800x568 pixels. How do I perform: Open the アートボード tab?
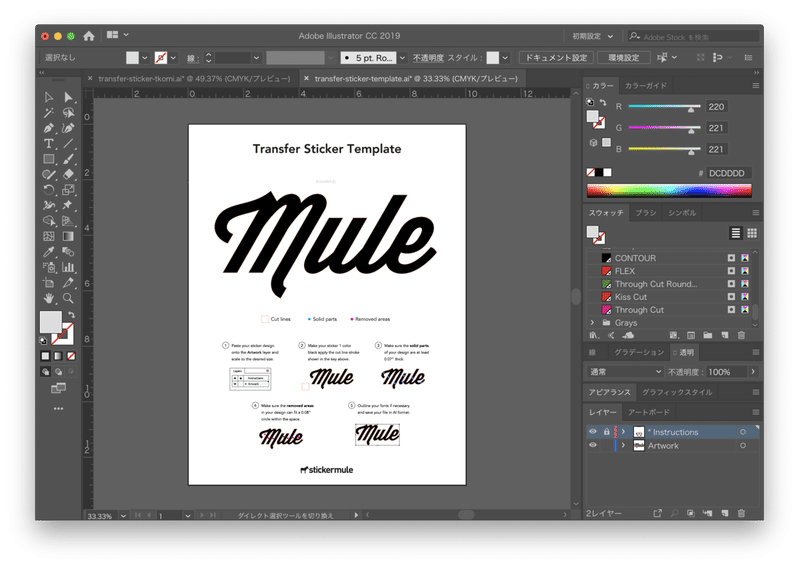(x=648, y=412)
